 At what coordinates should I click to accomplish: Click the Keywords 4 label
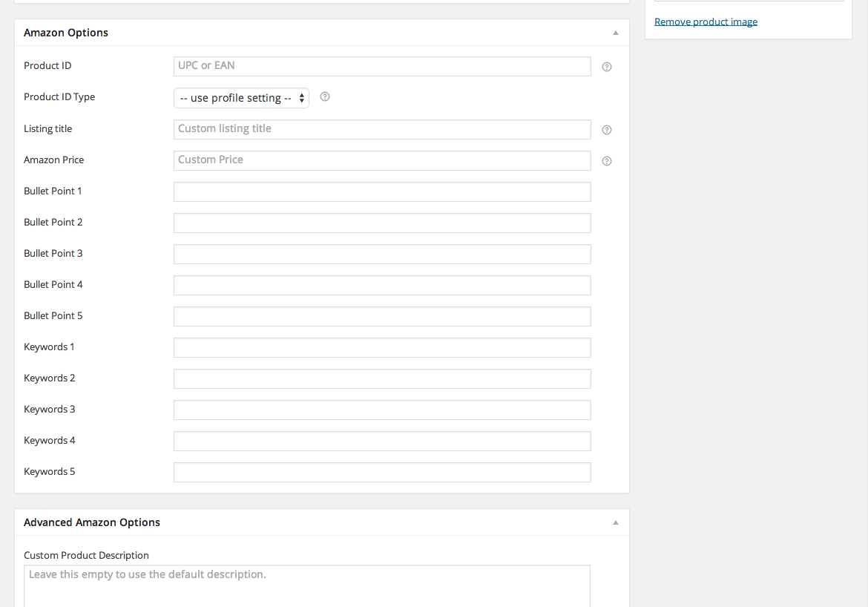click(49, 440)
